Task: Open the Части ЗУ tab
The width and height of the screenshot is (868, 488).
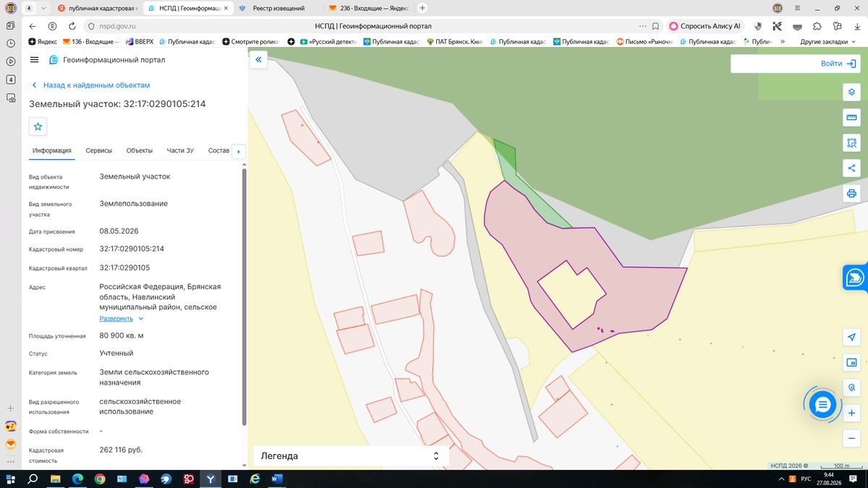Action: 180,150
